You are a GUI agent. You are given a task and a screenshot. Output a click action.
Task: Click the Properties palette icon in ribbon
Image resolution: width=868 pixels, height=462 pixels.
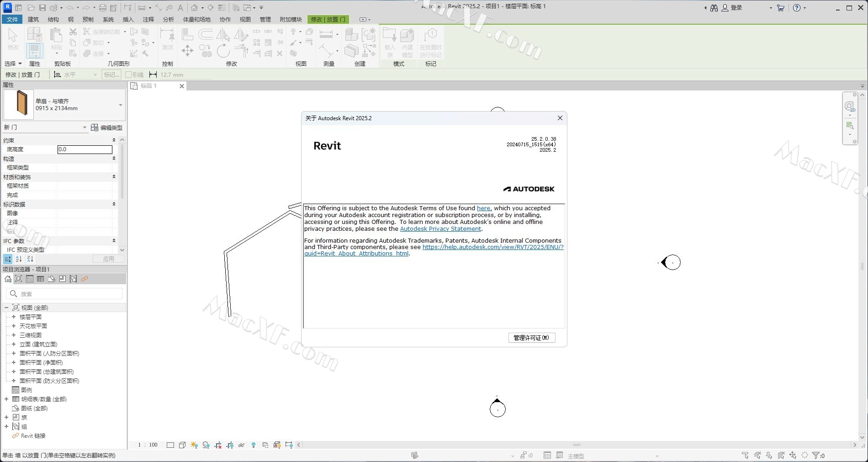(x=34, y=51)
